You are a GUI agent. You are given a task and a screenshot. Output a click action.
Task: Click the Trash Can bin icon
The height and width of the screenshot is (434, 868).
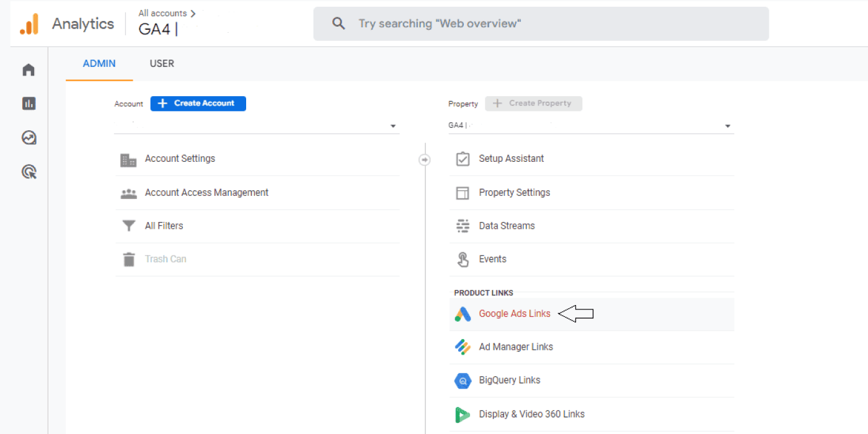pyautogui.click(x=128, y=259)
